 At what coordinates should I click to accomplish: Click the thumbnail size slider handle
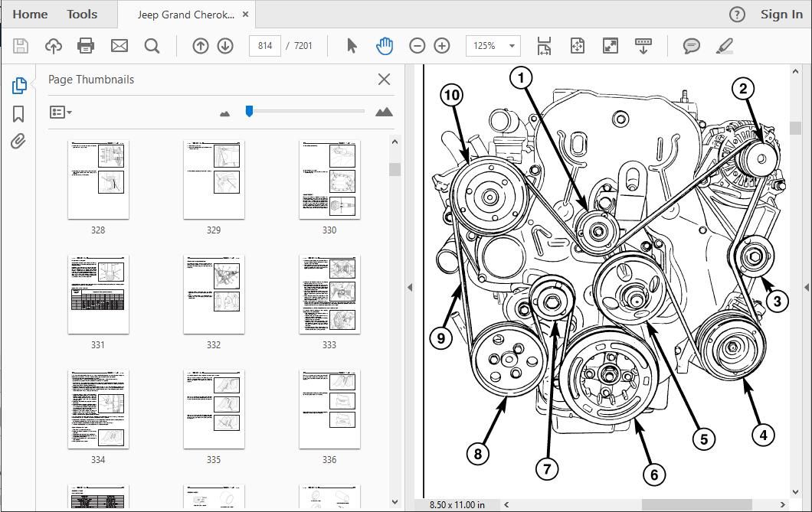coord(249,111)
